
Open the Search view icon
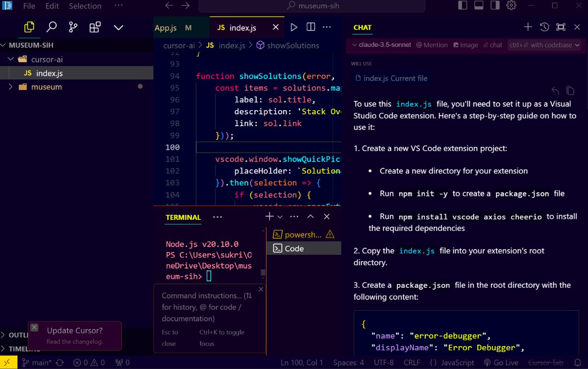[x=51, y=28]
